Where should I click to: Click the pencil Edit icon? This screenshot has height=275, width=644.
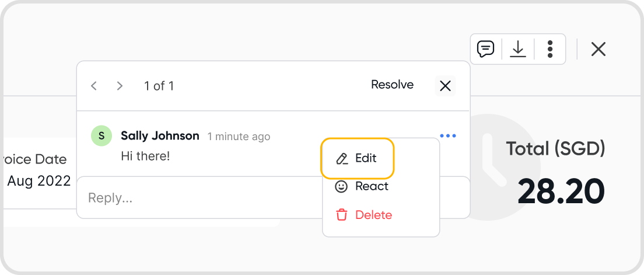pos(342,158)
